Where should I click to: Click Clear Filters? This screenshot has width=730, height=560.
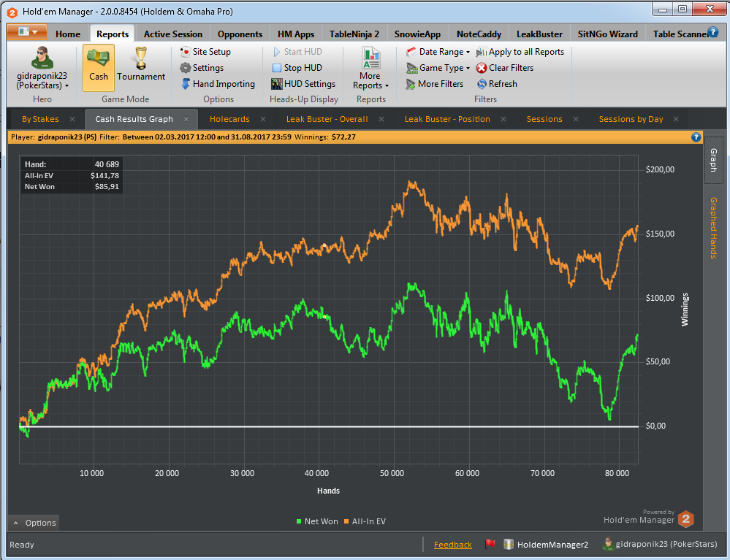coord(505,68)
